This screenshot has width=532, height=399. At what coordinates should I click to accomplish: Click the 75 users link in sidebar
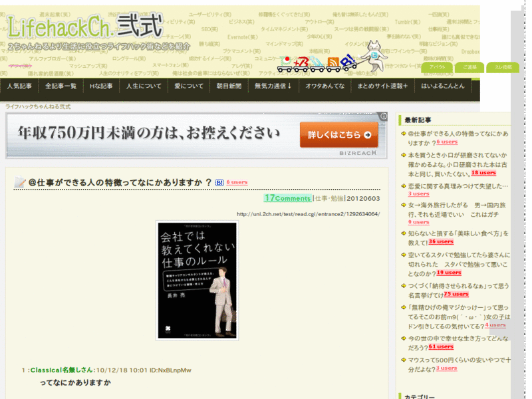(x=456, y=294)
